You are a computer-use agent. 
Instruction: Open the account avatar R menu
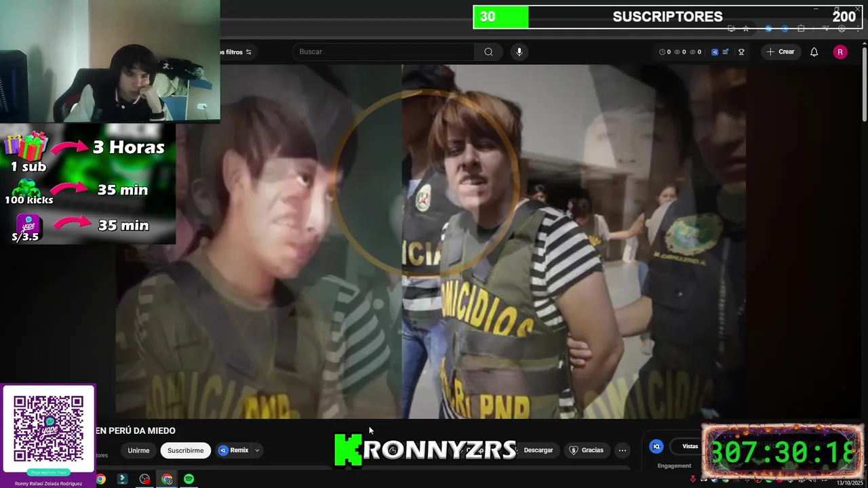840,52
